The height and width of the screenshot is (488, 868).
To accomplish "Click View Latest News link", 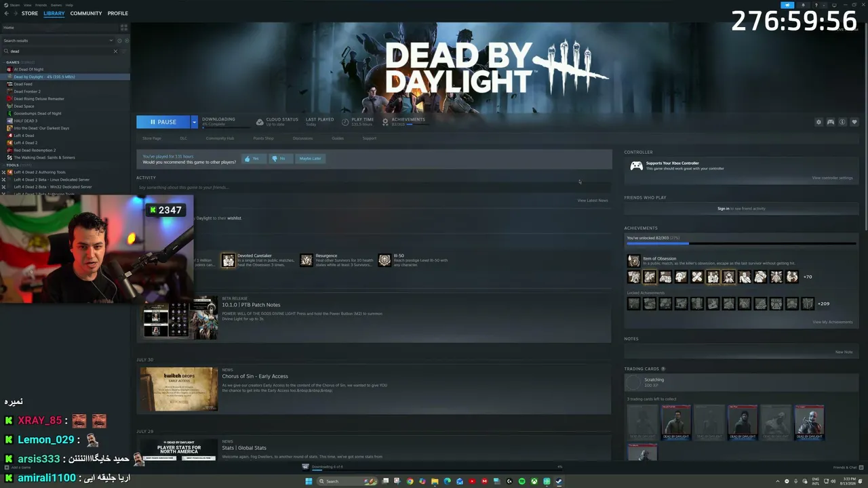I will click(593, 201).
